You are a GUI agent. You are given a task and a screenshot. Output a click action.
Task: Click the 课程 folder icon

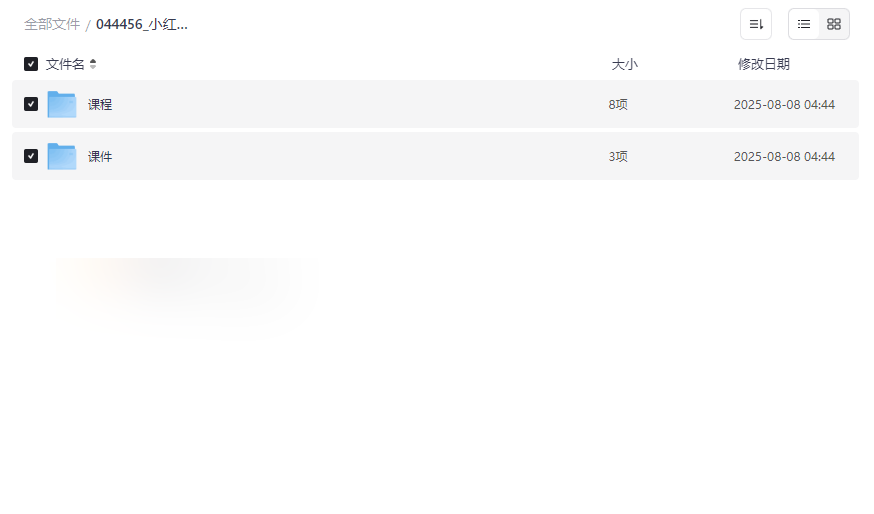[x=62, y=104]
